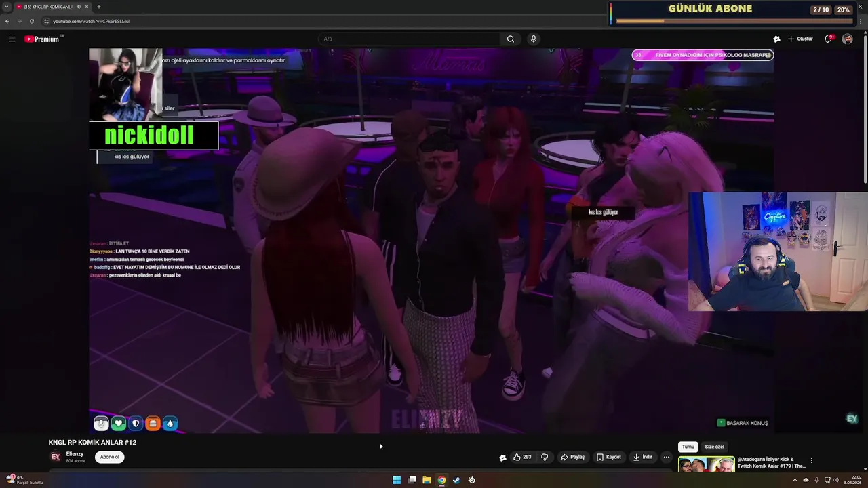The image size is (868, 488).
Task: Click the BASARAK KONUŞ indicator in video
Action: (743, 423)
